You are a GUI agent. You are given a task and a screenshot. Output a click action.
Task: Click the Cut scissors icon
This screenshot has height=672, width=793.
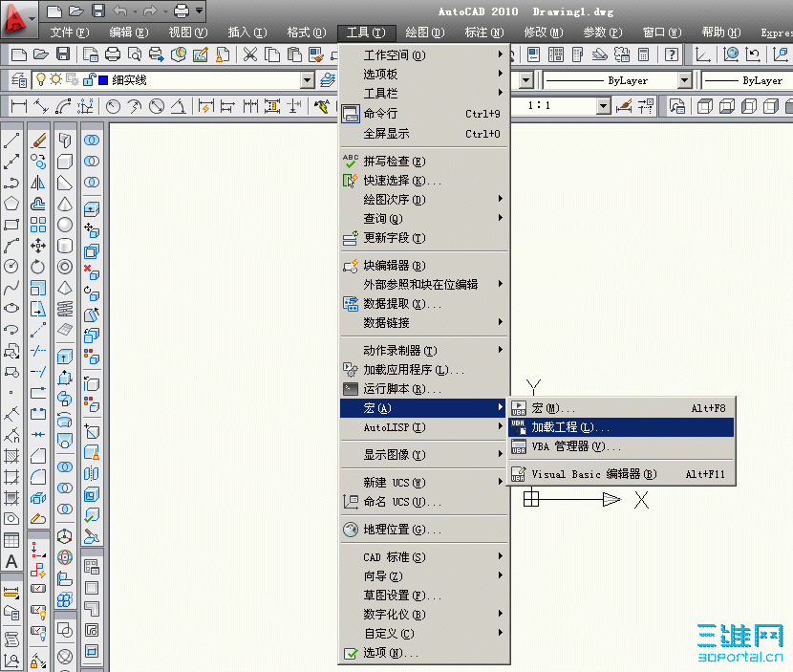point(250,54)
